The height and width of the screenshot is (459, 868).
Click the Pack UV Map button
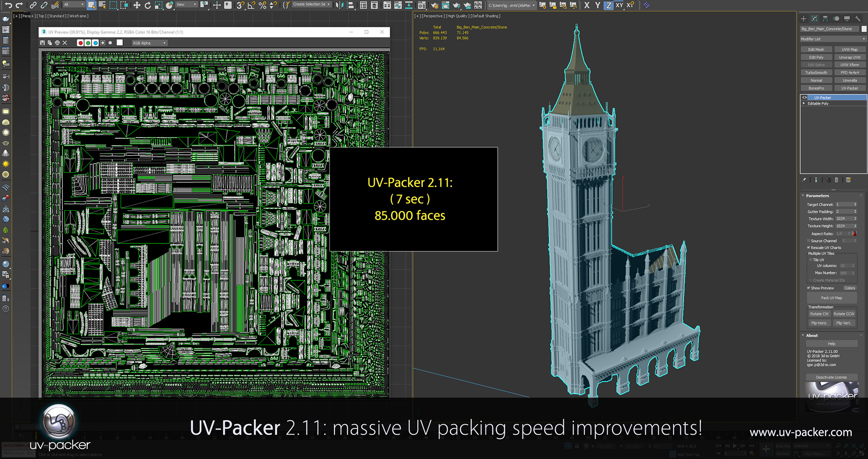pos(832,298)
